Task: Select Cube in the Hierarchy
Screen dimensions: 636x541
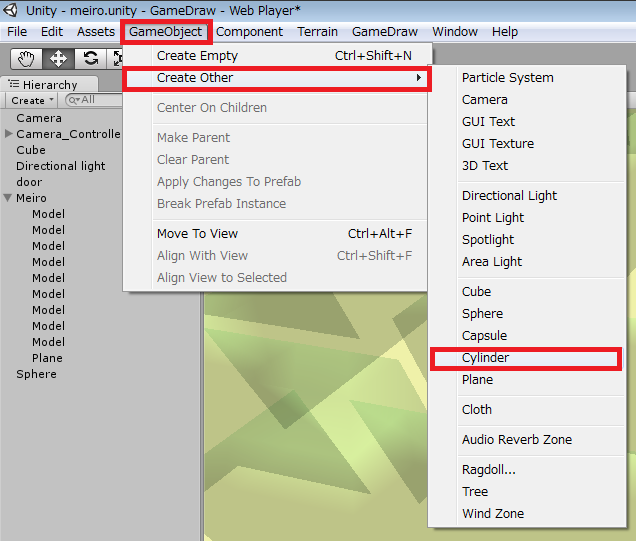Action: point(31,150)
